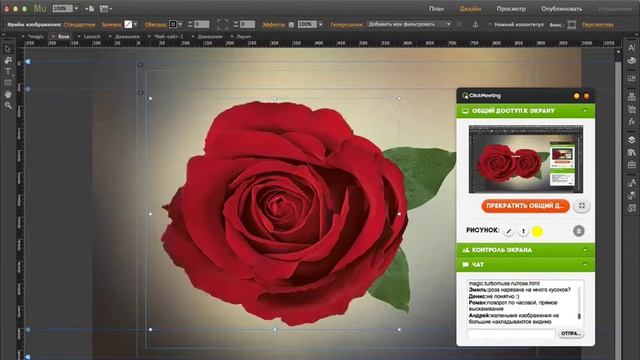Select the Hand tool
Screen dimensions: 640x360
tap(8, 94)
